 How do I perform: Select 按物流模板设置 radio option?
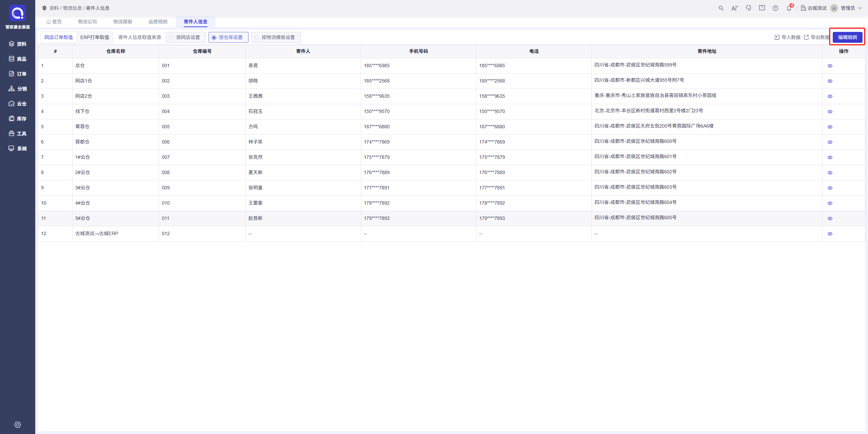point(276,37)
